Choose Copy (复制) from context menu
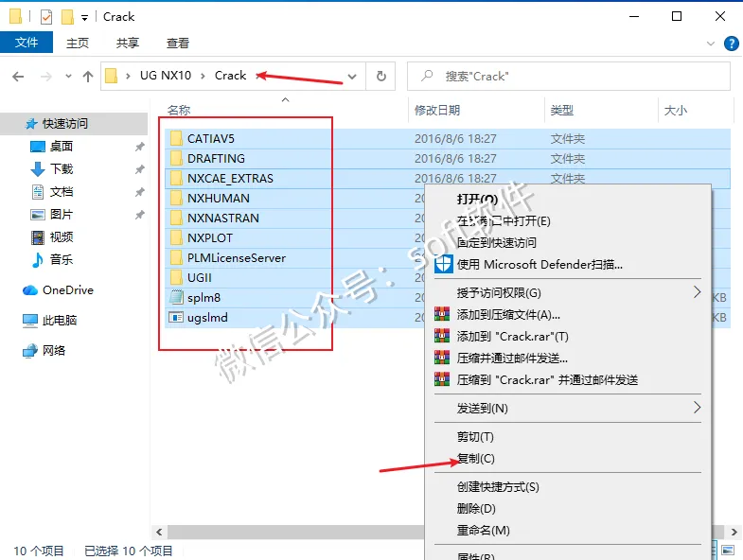The height and width of the screenshot is (560, 743). pos(567,459)
